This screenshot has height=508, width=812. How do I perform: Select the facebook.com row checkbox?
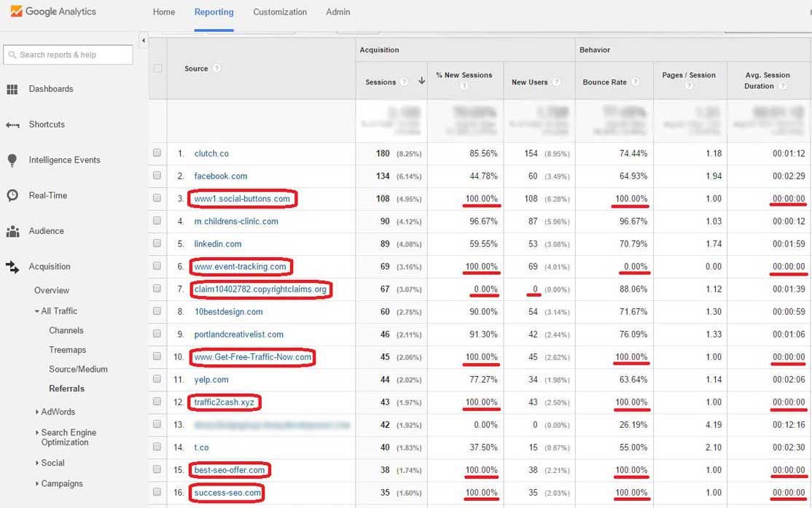(x=157, y=176)
